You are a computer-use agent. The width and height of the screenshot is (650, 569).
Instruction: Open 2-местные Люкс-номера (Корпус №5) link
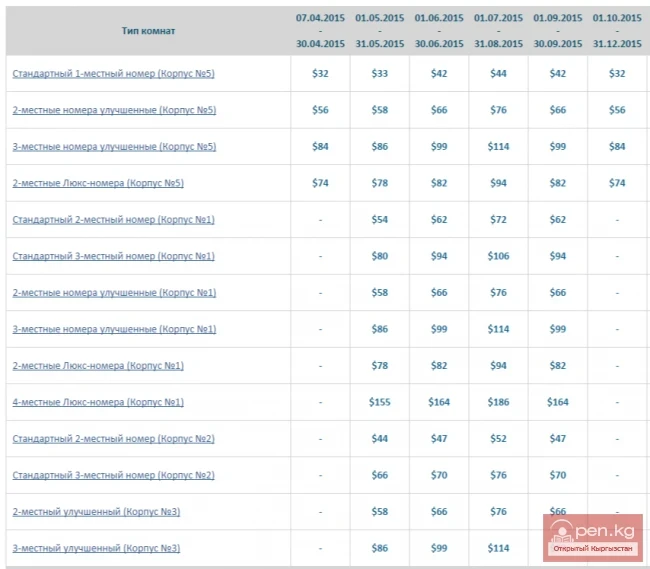click(98, 183)
